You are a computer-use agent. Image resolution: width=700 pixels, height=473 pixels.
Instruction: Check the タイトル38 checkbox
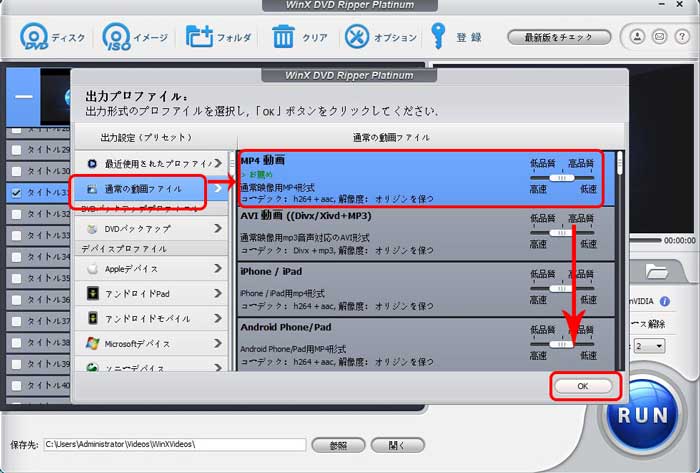coord(17,342)
